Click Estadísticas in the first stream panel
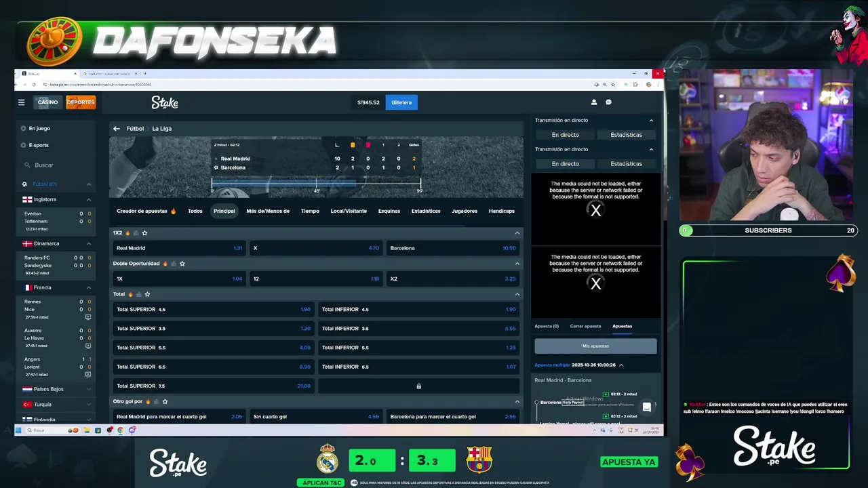The width and height of the screenshot is (868, 488). coord(626,135)
